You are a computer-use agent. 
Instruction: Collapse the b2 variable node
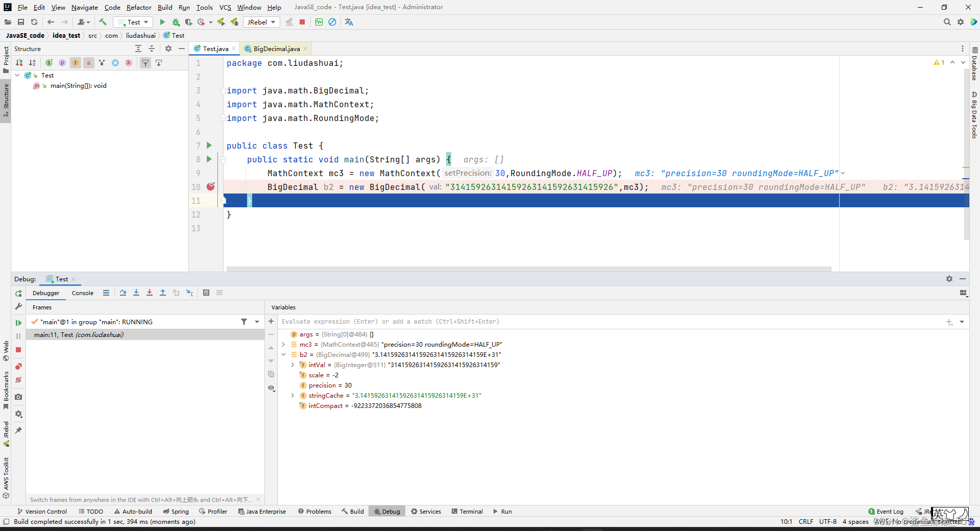tap(283, 355)
